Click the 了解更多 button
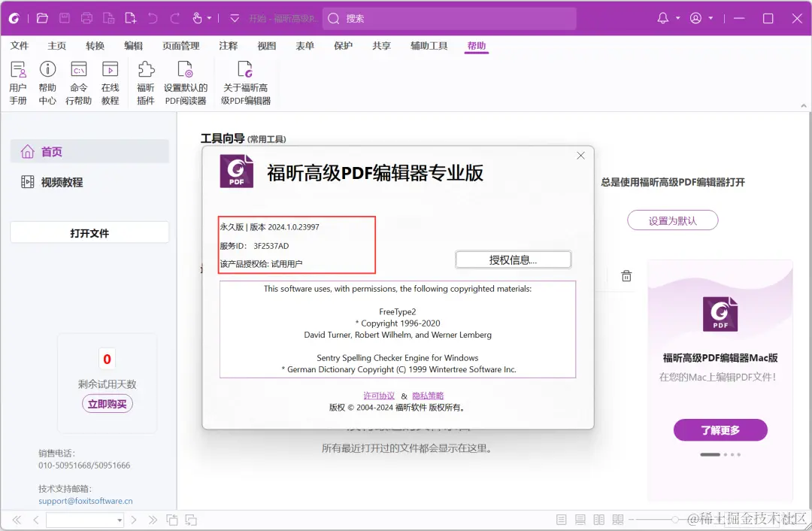 pos(720,430)
